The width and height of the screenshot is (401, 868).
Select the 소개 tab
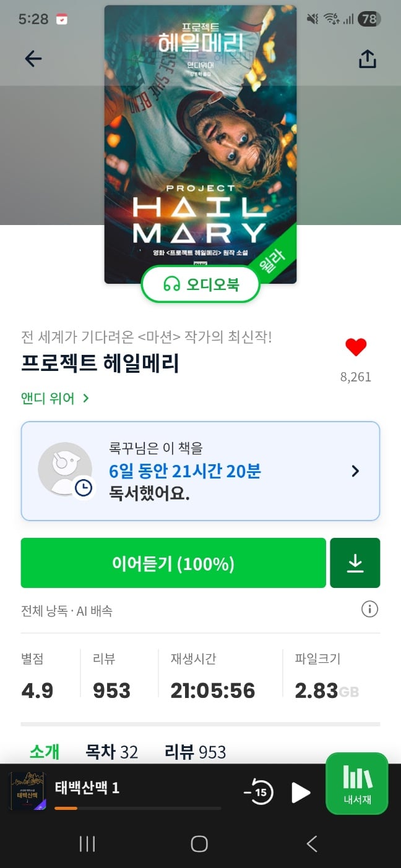click(x=45, y=752)
